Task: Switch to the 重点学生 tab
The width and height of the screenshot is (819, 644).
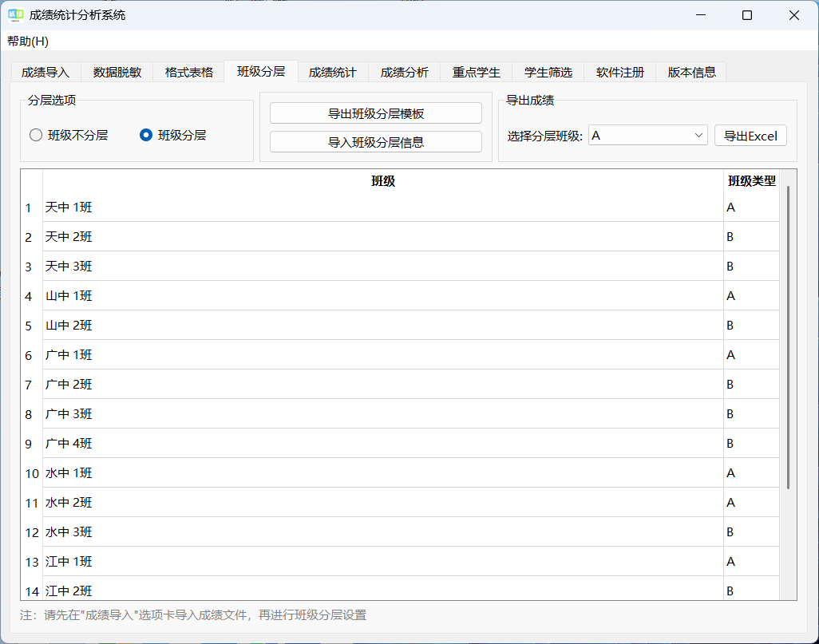Action: tap(475, 71)
